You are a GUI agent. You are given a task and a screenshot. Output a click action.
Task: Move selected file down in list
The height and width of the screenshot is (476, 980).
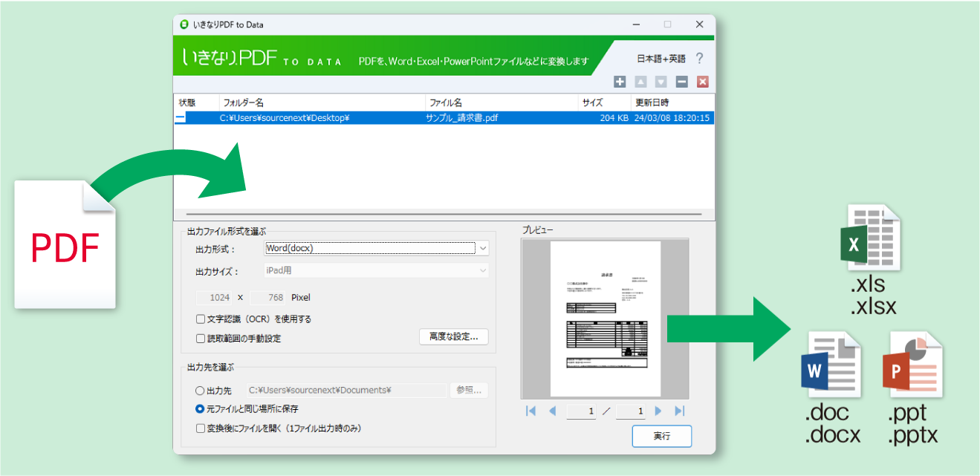tap(661, 82)
